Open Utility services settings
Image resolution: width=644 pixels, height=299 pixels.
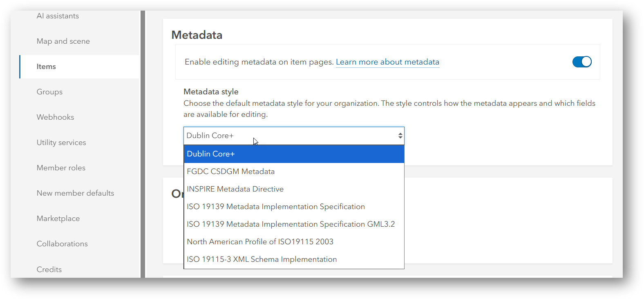[61, 143]
